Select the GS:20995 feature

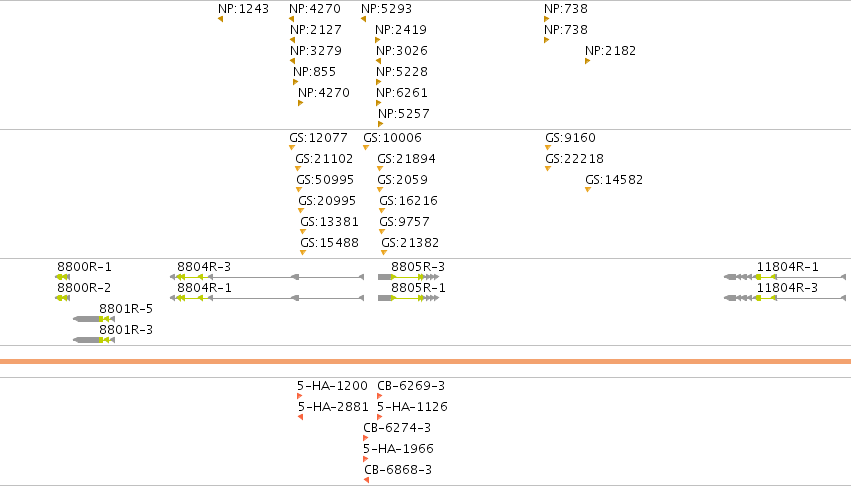coord(327,201)
